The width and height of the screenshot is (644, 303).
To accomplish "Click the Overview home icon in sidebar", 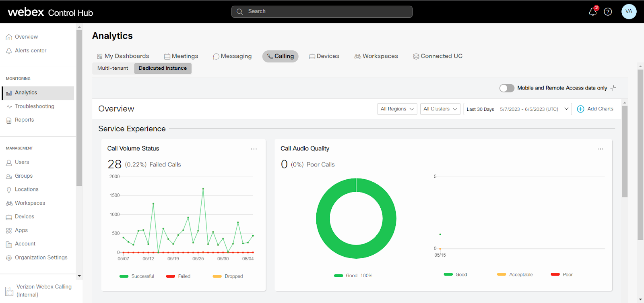I will [9, 37].
